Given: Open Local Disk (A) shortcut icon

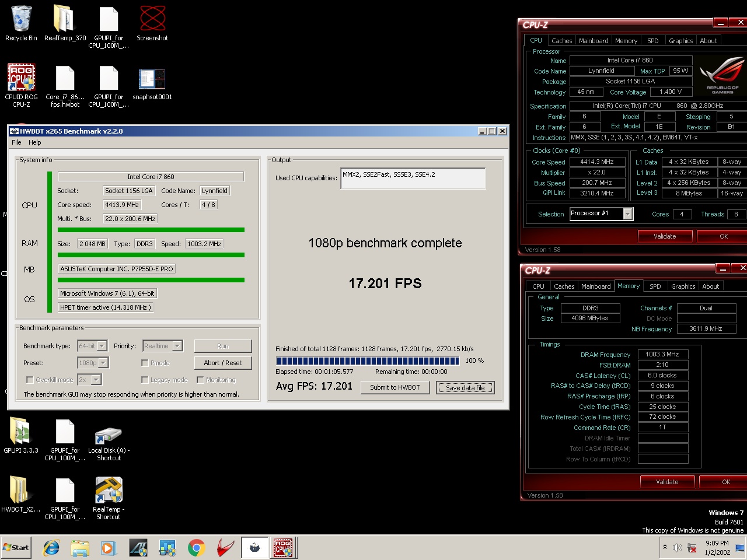Looking at the screenshot, I should 109,444.
